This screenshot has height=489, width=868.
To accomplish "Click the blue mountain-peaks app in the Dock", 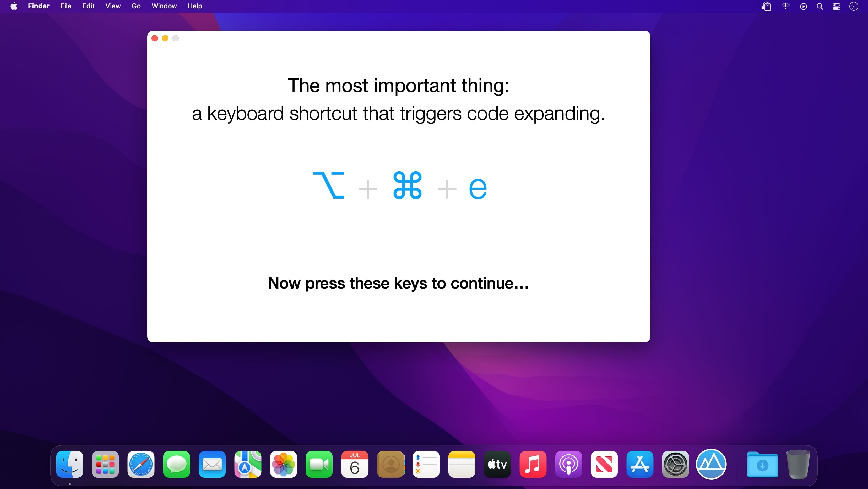I will click(x=711, y=464).
